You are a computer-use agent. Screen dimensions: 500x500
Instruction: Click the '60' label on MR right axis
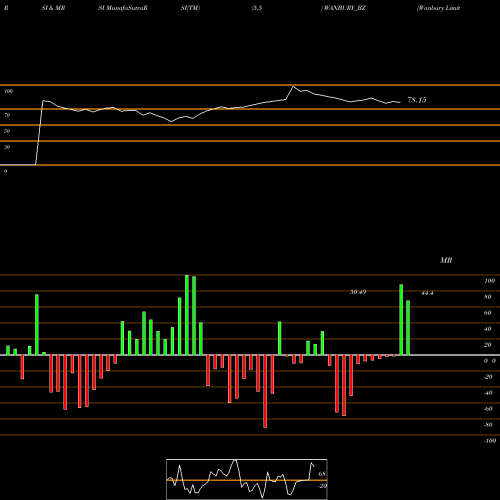(488, 313)
